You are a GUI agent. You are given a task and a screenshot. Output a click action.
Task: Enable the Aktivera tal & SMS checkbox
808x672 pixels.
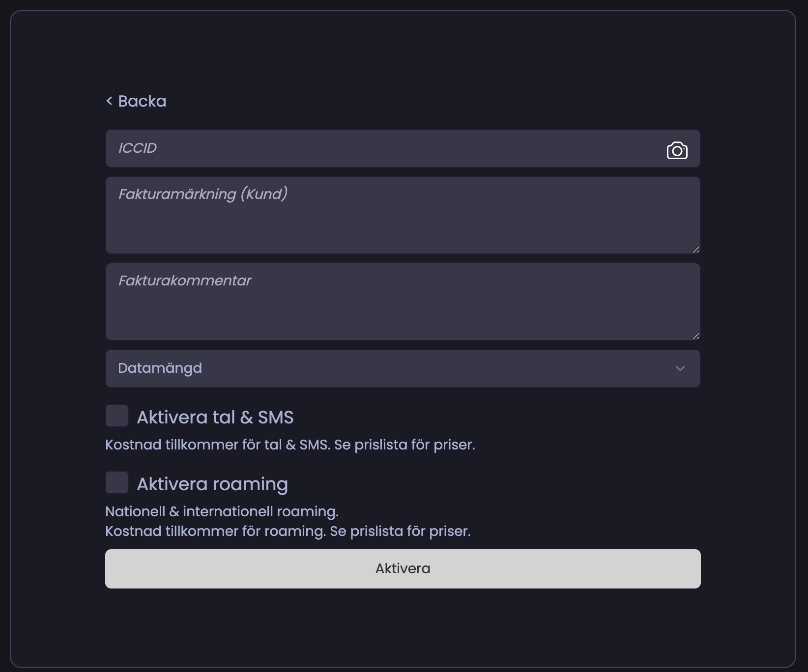click(x=117, y=416)
